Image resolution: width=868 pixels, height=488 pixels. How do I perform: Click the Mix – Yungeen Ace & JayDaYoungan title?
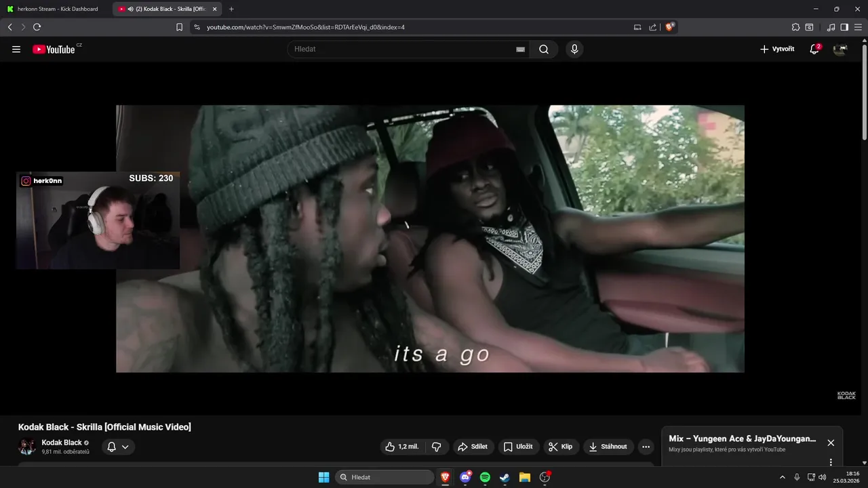(x=743, y=439)
